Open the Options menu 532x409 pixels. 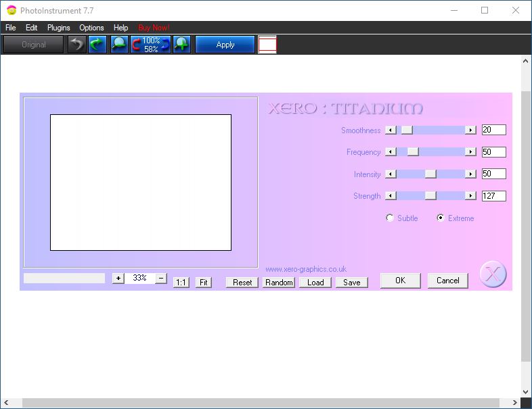pyautogui.click(x=91, y=28)
